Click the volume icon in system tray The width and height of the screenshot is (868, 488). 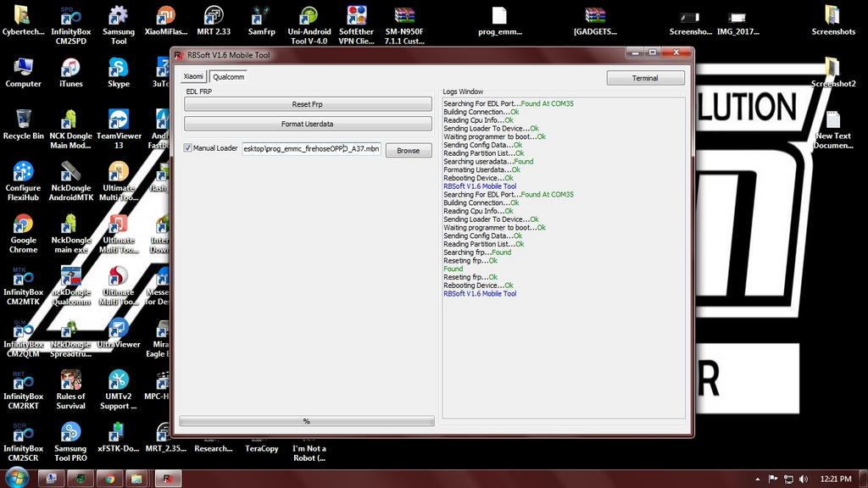pyautogui.click(x=804, y=480)
